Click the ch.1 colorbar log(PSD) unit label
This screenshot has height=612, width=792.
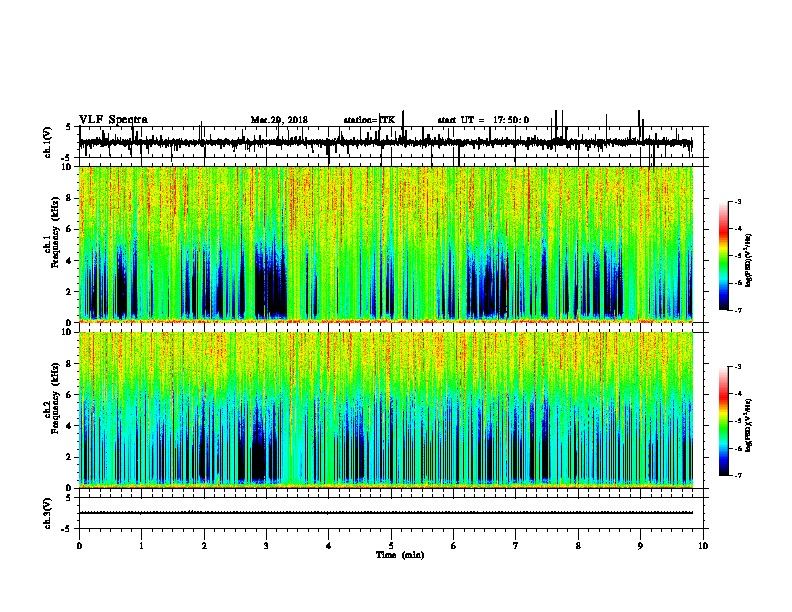tap(748, 261)
